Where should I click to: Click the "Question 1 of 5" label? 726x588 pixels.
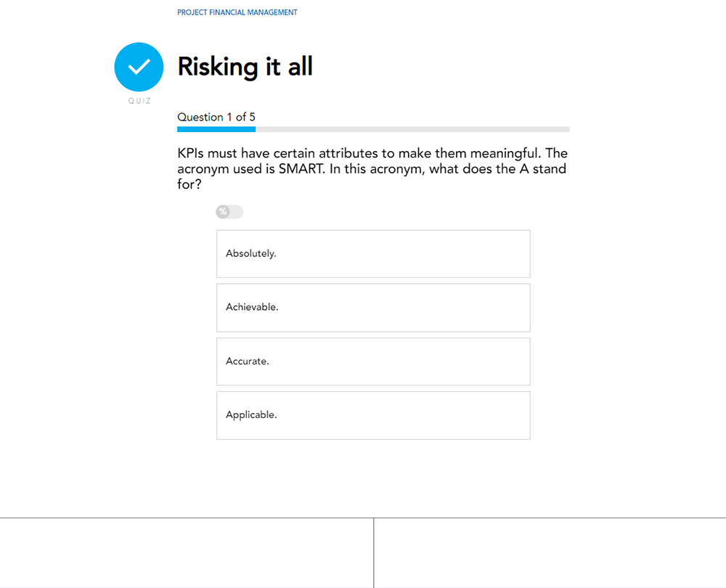[216, 117]
